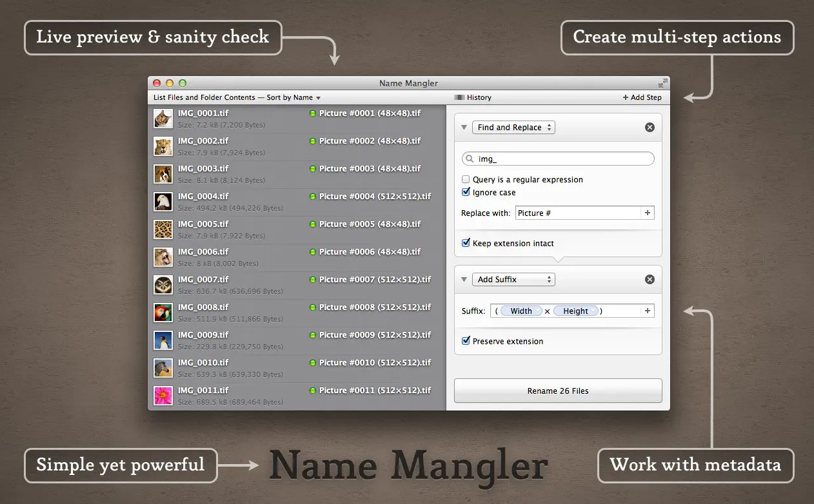Click the fullscreen arrows in title bar

coord(662,83)
